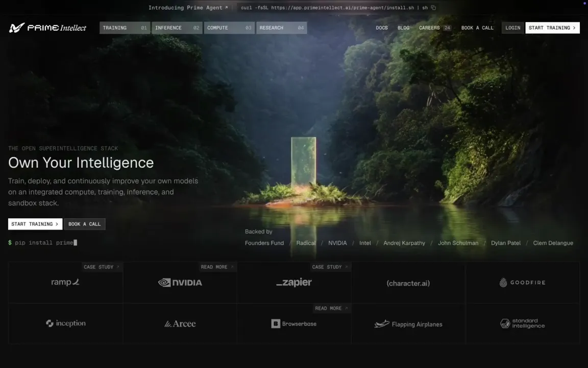Open the Compute 03 nav tab
The width and height of the screenshot is (588, 368).
pos(229,28)
